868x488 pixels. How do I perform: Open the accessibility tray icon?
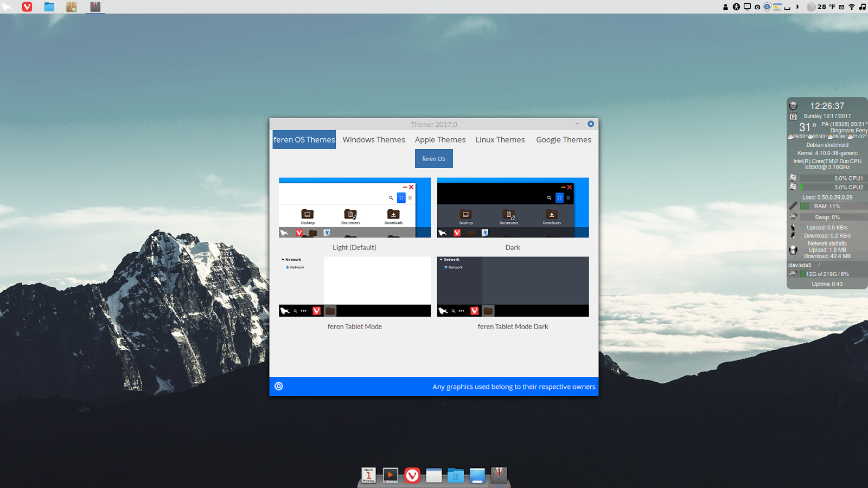[x=736, y=7]
